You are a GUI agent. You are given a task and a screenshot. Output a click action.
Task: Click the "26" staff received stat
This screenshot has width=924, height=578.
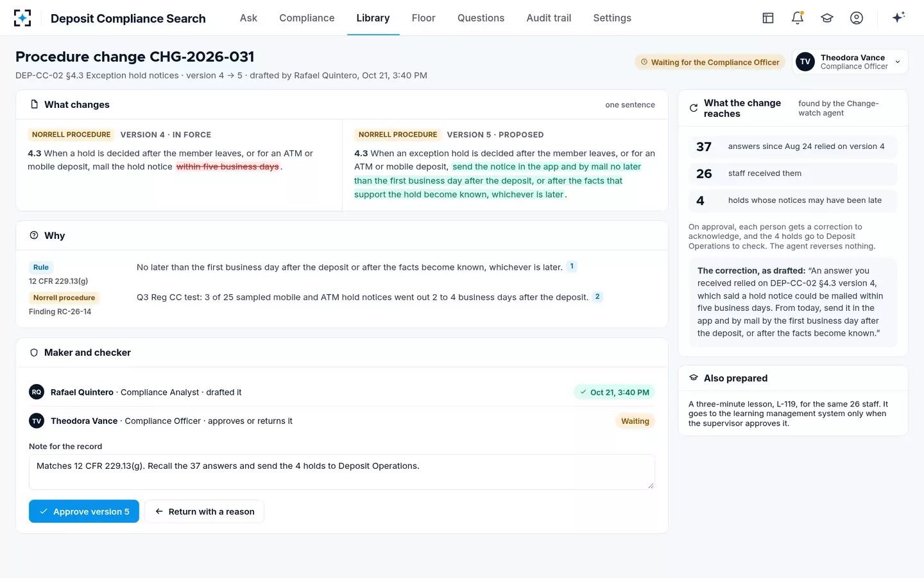click(793, 173)
